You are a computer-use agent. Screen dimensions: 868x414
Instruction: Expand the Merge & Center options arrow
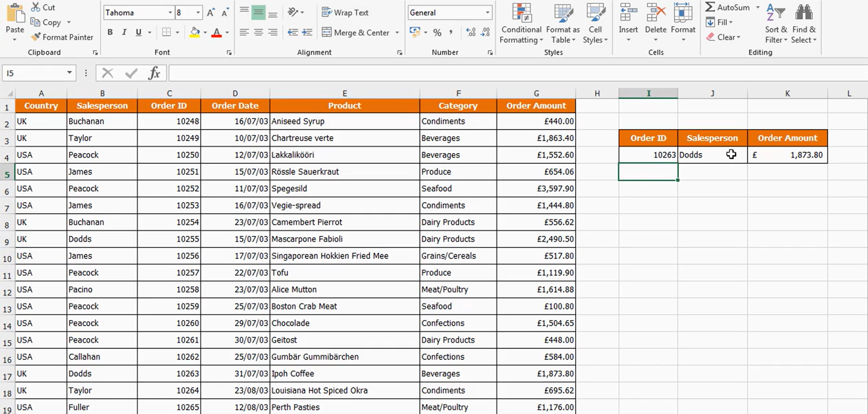[397, 32]
